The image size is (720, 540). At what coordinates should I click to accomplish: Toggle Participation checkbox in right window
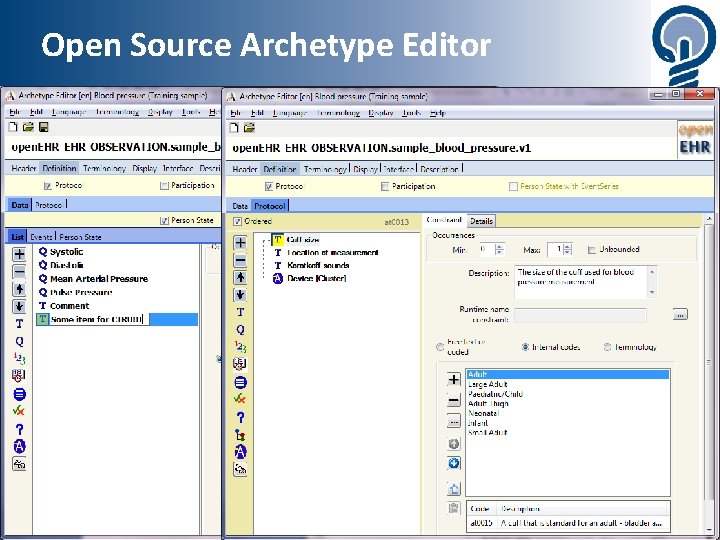coord(385,186)
